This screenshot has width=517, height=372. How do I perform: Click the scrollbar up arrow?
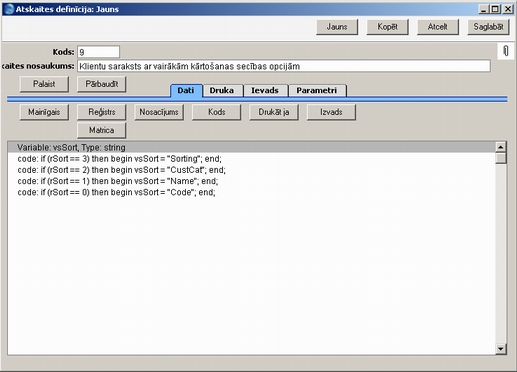pos(501,147)
